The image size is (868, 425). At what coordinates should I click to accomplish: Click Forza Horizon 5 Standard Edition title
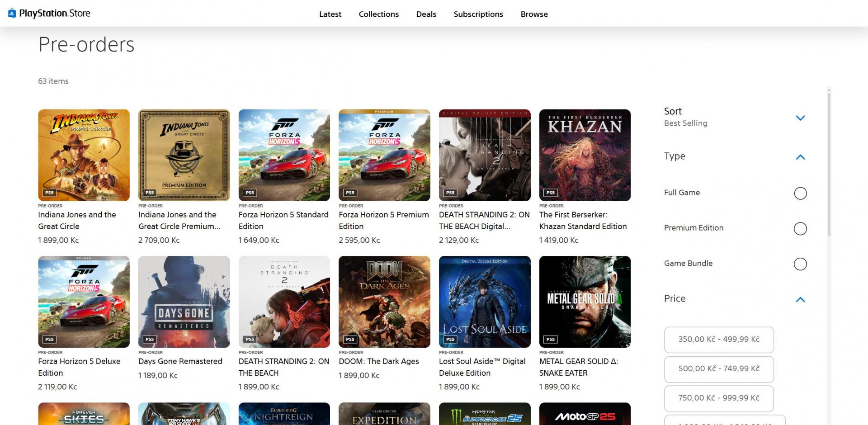(283, 221)
